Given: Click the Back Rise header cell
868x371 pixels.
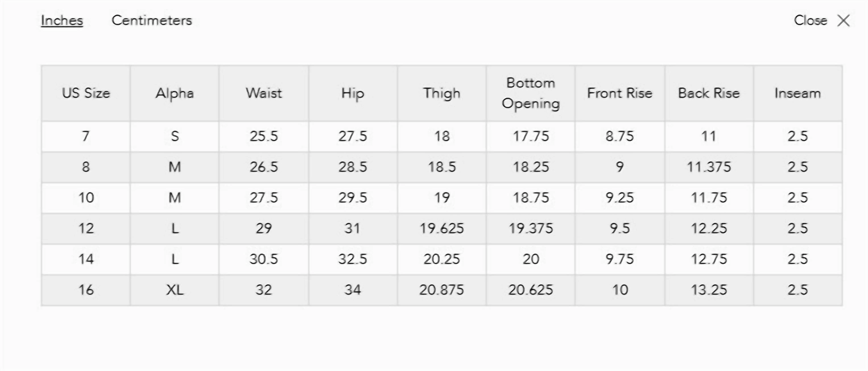Looking at the screenshot, I should point(709,93).
